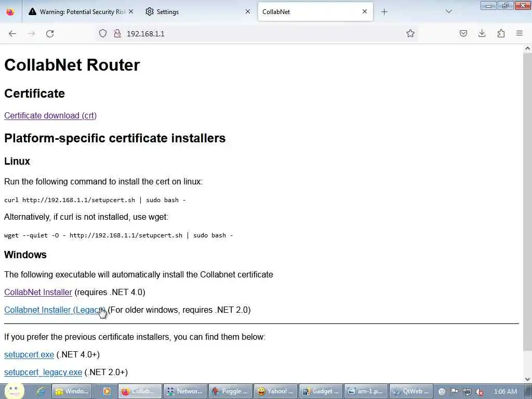
Task: Click the round face tray icon
Action: pyautogui.click(x=442, y=392)
